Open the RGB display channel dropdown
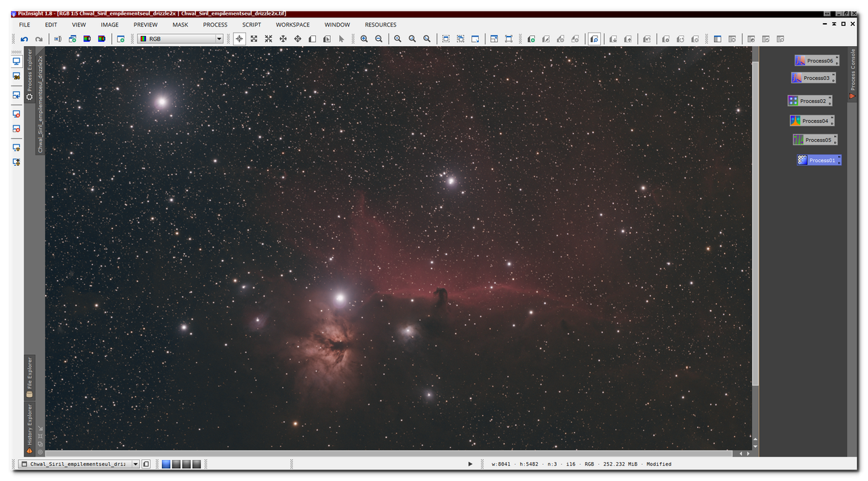The width and height of the screenshot is (868, 481). (180, 39)
